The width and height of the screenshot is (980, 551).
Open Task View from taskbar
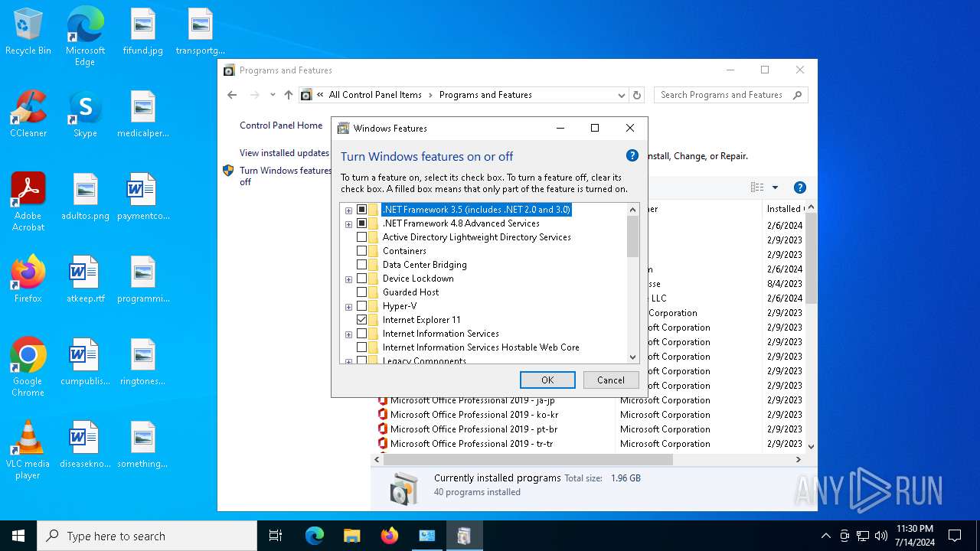point(276,536)
